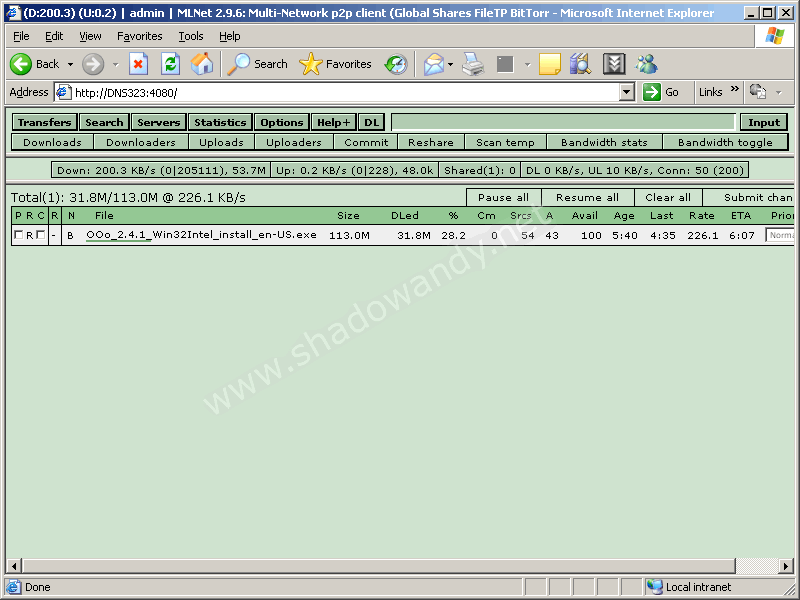800x600 pixels.
Task: Open the priority dropdown in OOo row
Action: coord(780,235)
